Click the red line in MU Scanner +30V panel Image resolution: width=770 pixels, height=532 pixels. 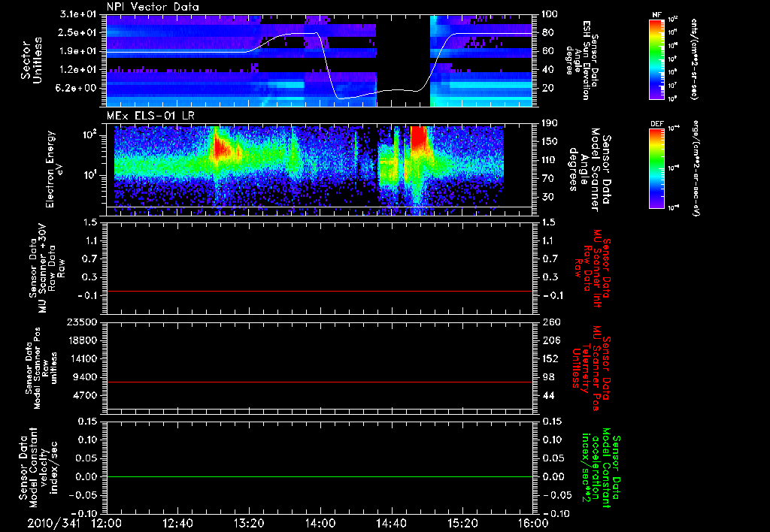click(x=320, y=292)
